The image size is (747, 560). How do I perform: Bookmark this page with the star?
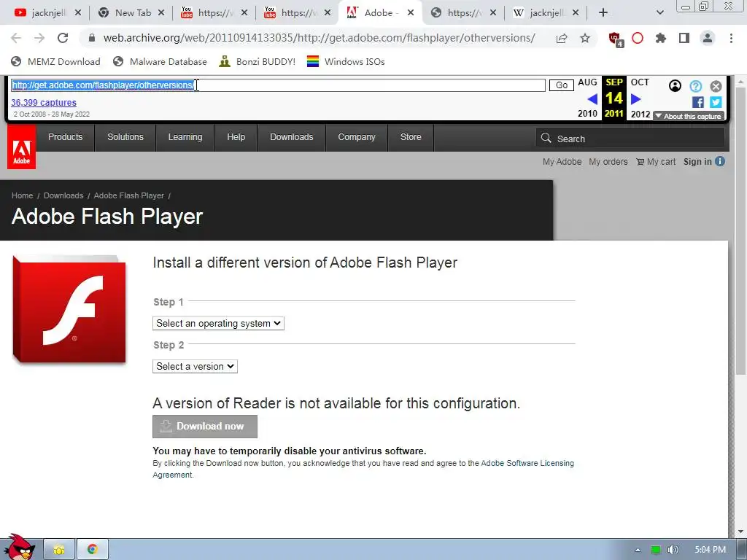pyautogui.click(x=585, y=38)
